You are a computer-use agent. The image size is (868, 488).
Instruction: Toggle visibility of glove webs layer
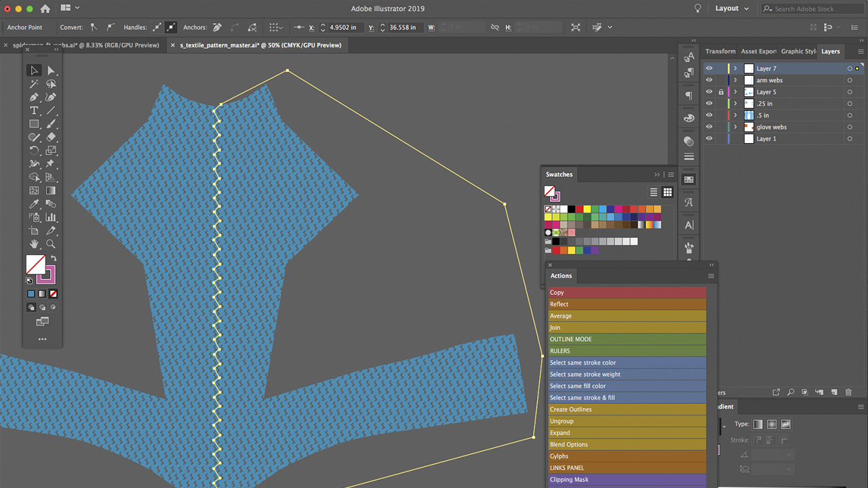tap(709, 127)
